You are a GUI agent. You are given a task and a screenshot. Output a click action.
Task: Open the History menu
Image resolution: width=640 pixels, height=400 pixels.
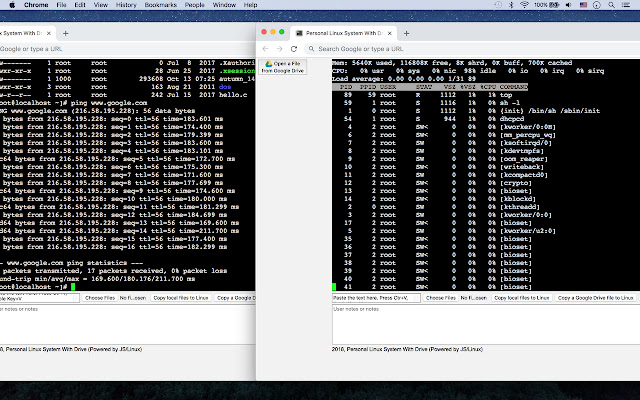tap(126, 5)
